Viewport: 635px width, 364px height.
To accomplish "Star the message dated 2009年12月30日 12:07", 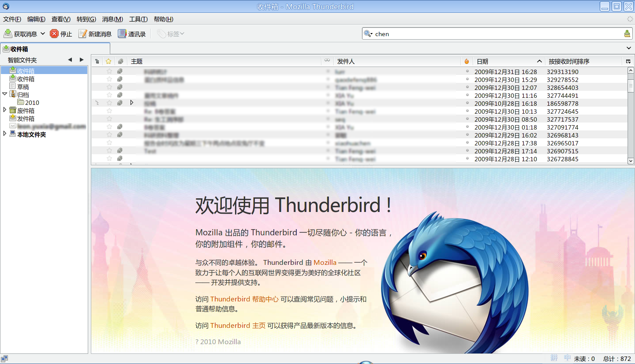I will pos(109,87).
